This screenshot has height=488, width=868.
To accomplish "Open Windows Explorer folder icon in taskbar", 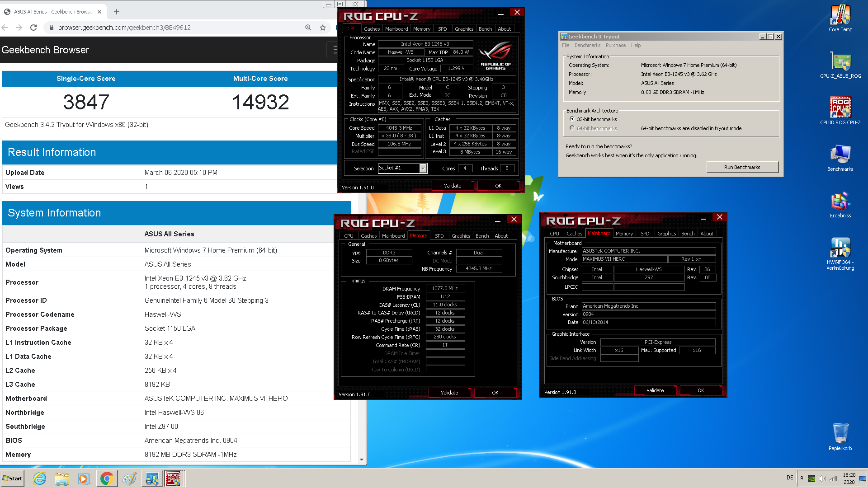I will pyautogui.click(x=62, y=479).
